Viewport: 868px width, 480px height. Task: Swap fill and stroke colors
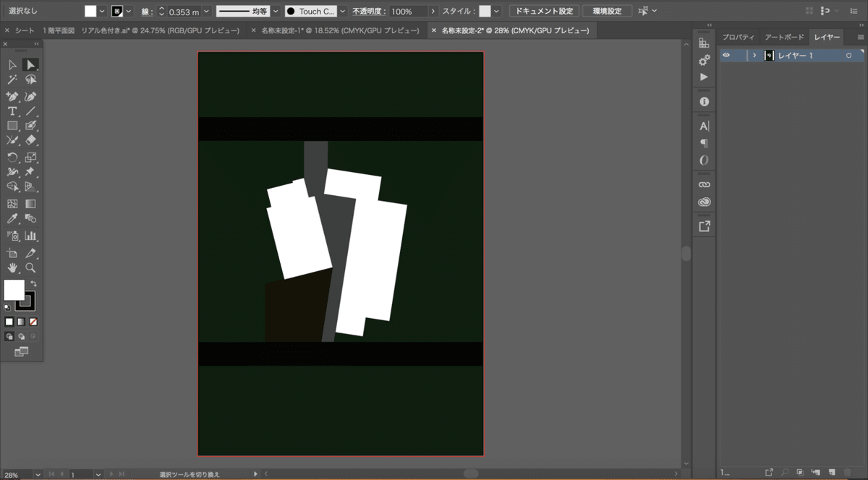click(x=33, y=283)
